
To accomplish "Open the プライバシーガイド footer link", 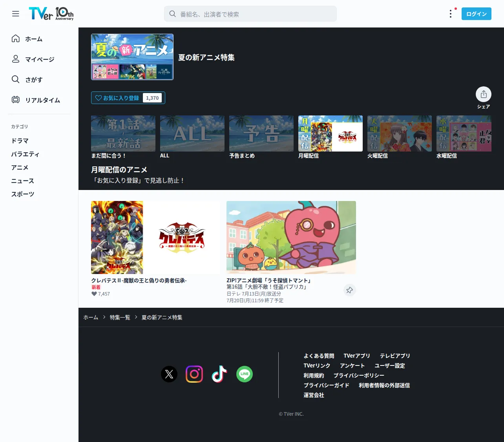I will tap(326, 385).
